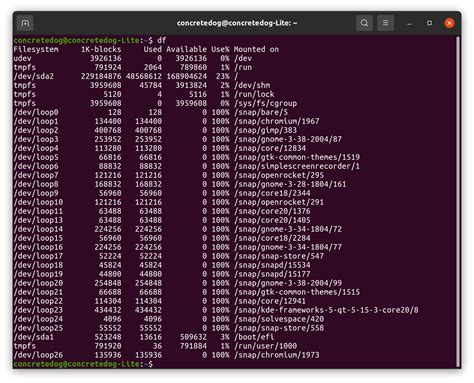Click the Filesystem column header
Image resolution: width=474 pixels, height=383 pixels.
36,49
